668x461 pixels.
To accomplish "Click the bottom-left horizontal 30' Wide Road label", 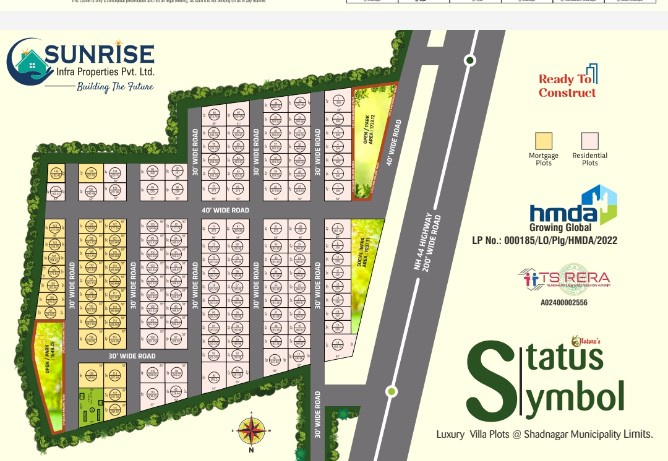I will coord(132,356).
